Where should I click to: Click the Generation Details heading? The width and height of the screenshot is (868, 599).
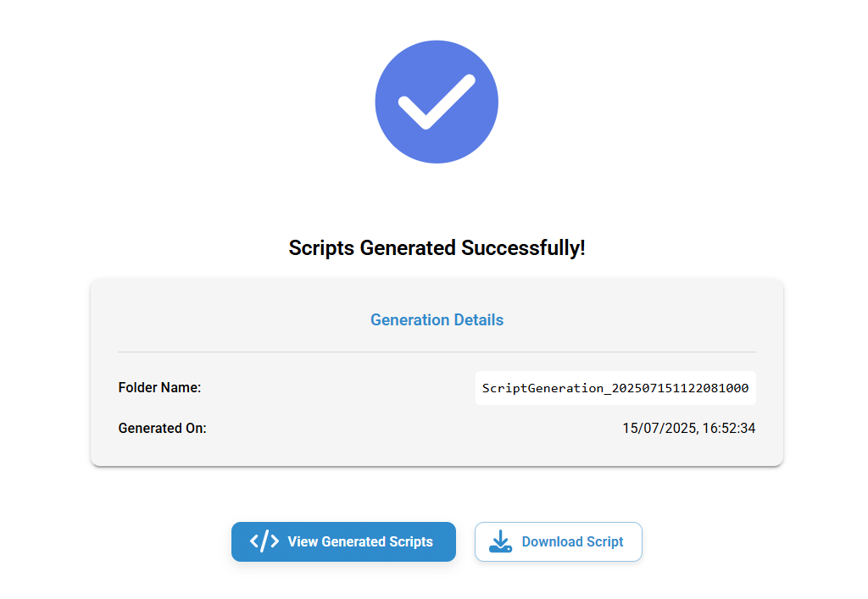click(x=437, y=319)
